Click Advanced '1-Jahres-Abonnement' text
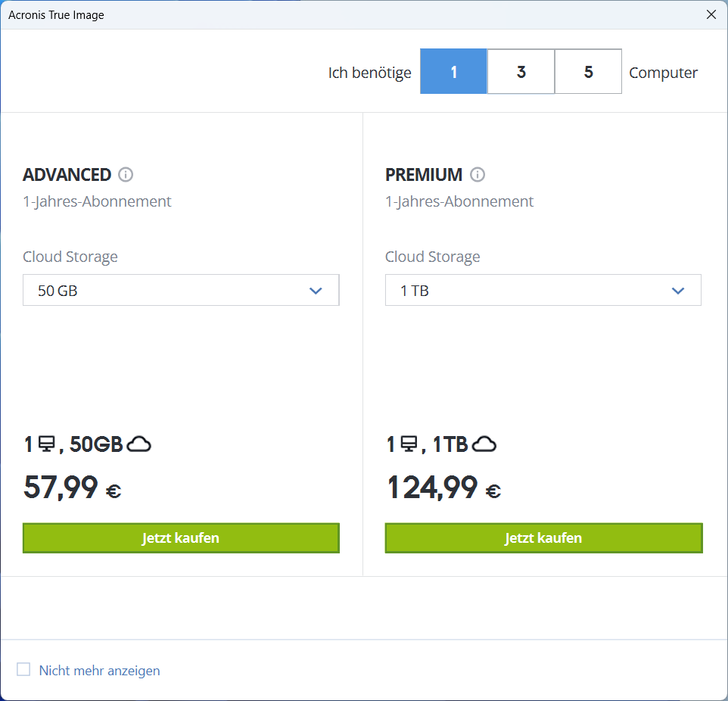The height and width of the screenshot is (701, 728). [x=97, y=201]
